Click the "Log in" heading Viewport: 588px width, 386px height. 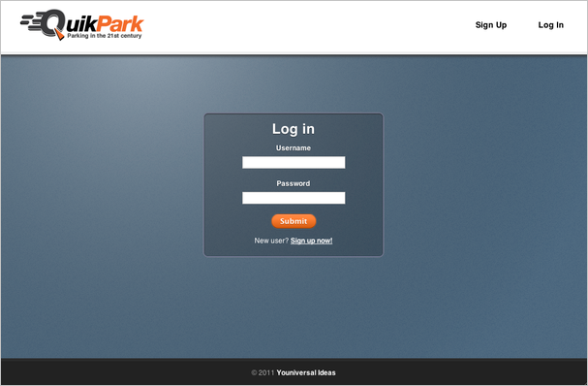(294, 129)
